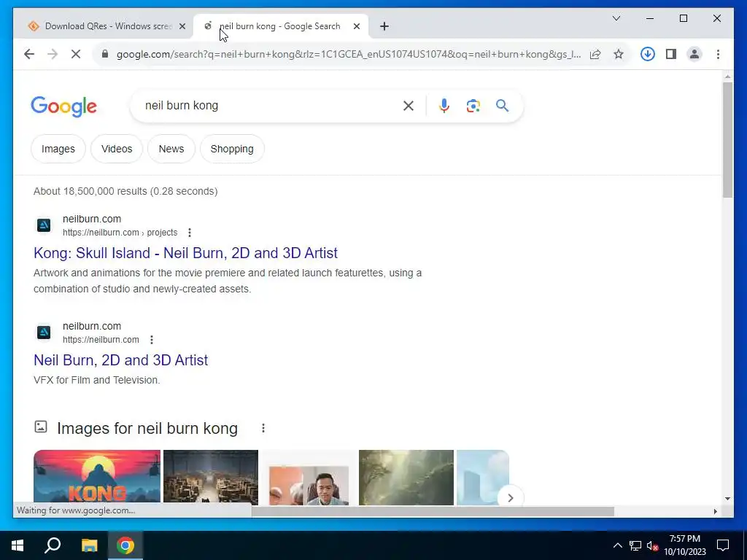Viewport: 747px width, 560px height.
Task: Click the About 18,500,000 results text
Action: (x=125, y=191)
